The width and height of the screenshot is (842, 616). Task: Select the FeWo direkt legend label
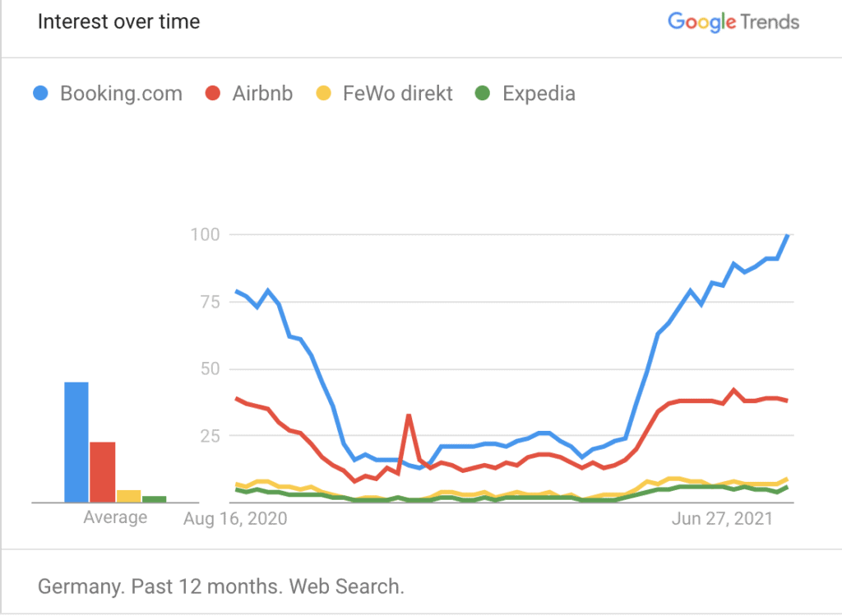(x=398, y=94)
